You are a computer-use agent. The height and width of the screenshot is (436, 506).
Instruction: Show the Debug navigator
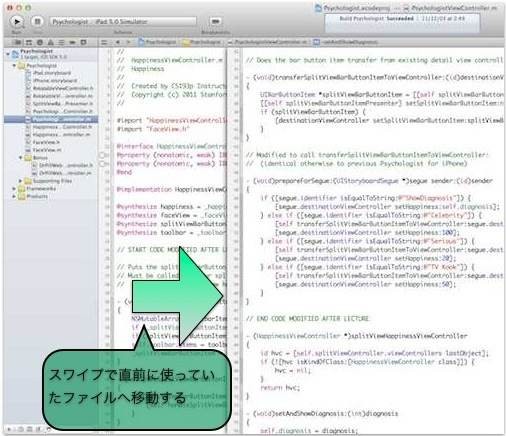pyautogui.click(x=61, y=42)
